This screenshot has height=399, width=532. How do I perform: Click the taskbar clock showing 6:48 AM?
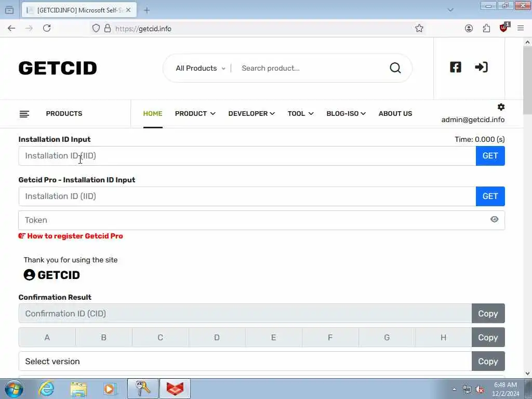coord(506,389)
